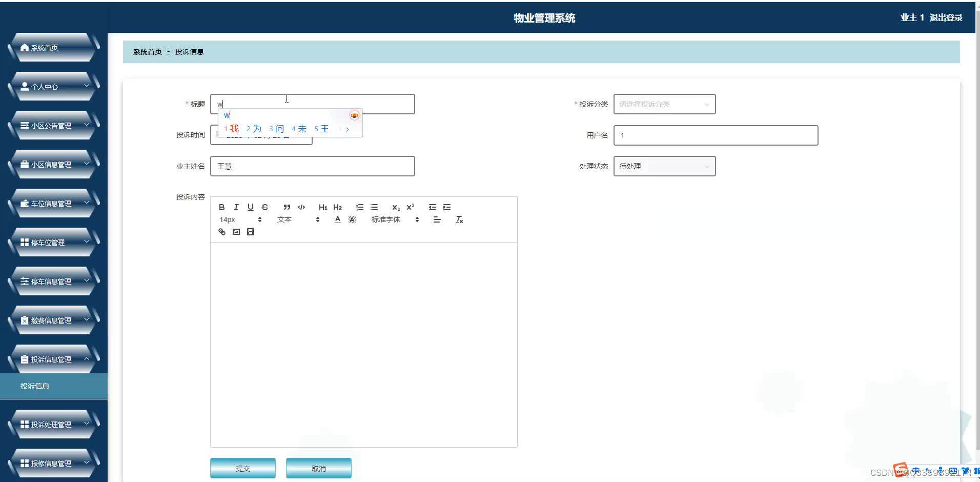Expand the 报修信息管理 sidebar menu
Image resolution: width=980 pixels, height=482 pixels.
(54, 463)
